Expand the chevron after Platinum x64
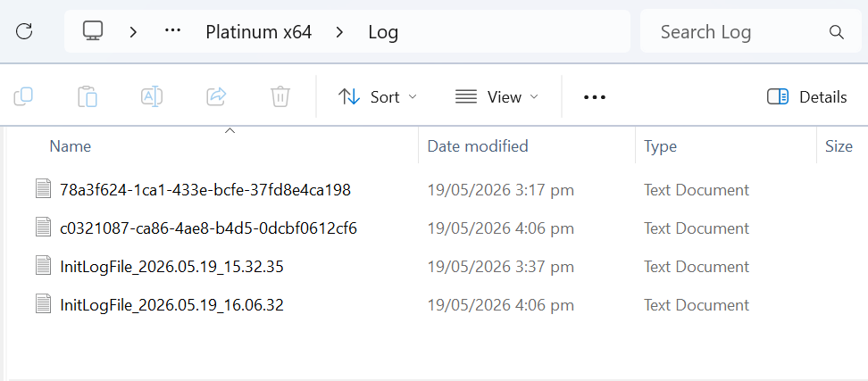 coord(340,32)
